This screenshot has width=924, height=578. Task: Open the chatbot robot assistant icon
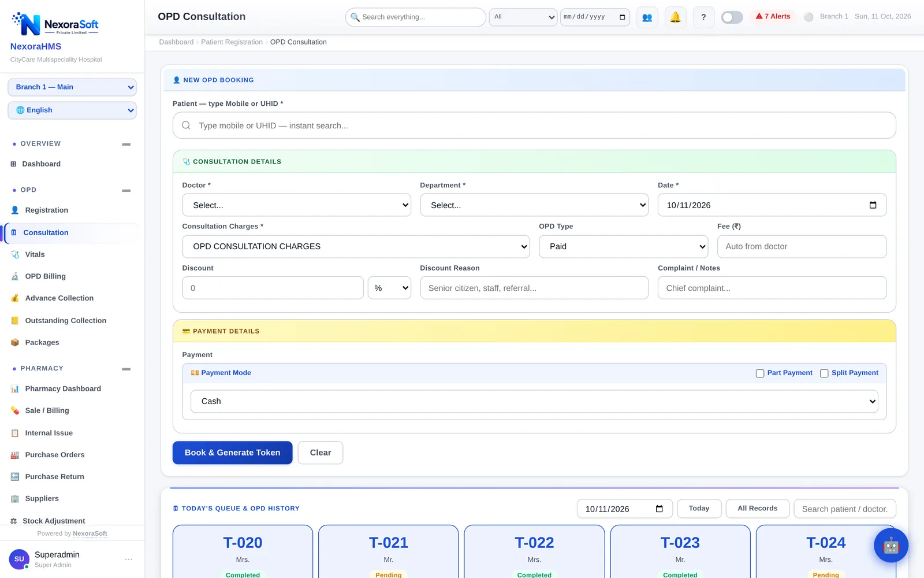pos(891,545)
